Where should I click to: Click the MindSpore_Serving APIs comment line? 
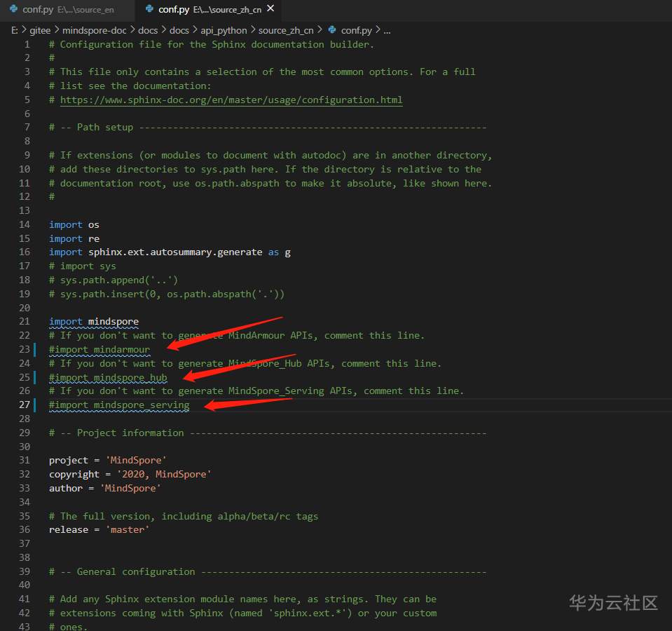256,391
